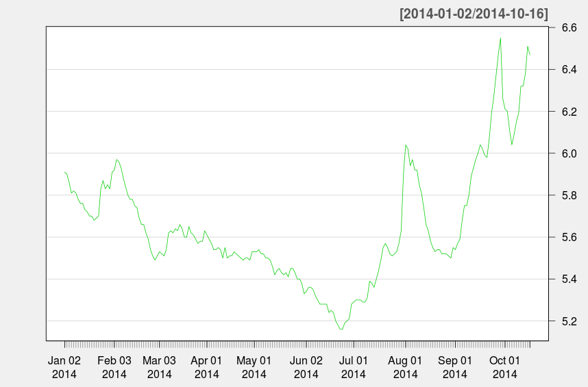Click the Aug 01 2014 axis label
The height and width of the screenshot is (387, 588).
(405, 367)
